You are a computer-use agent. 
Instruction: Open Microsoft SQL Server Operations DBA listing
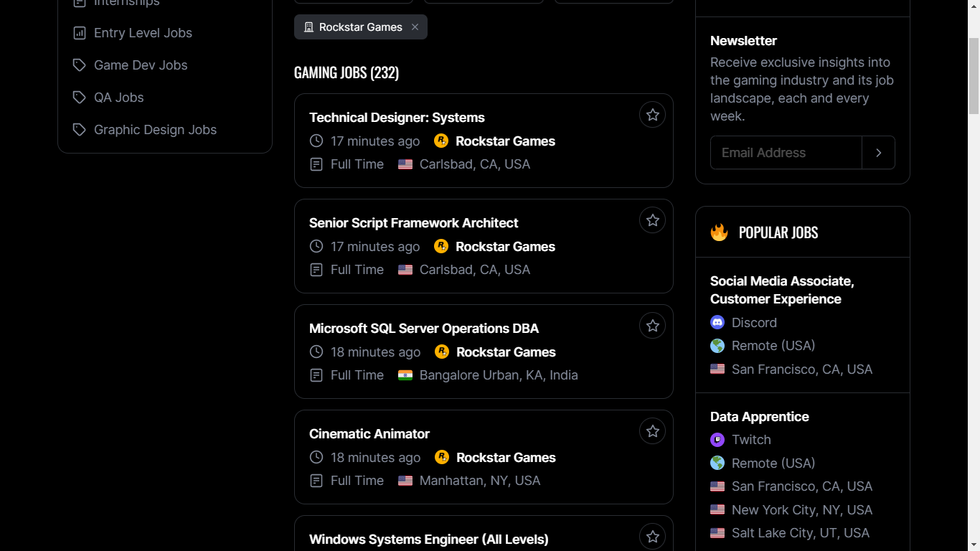424,329
